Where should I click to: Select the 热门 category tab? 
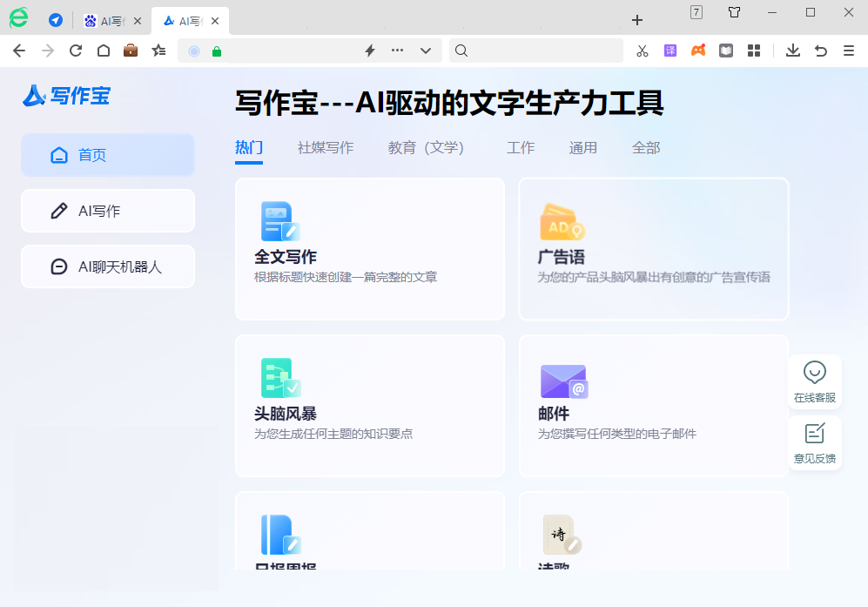[248, 148]
